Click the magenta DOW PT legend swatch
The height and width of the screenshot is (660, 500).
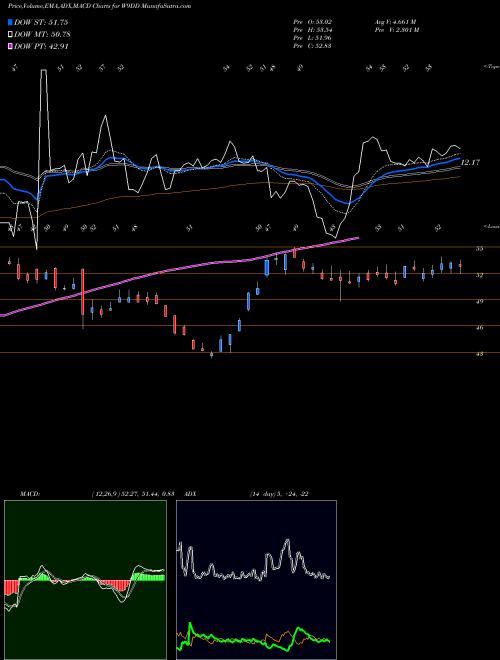coord(11,47)
